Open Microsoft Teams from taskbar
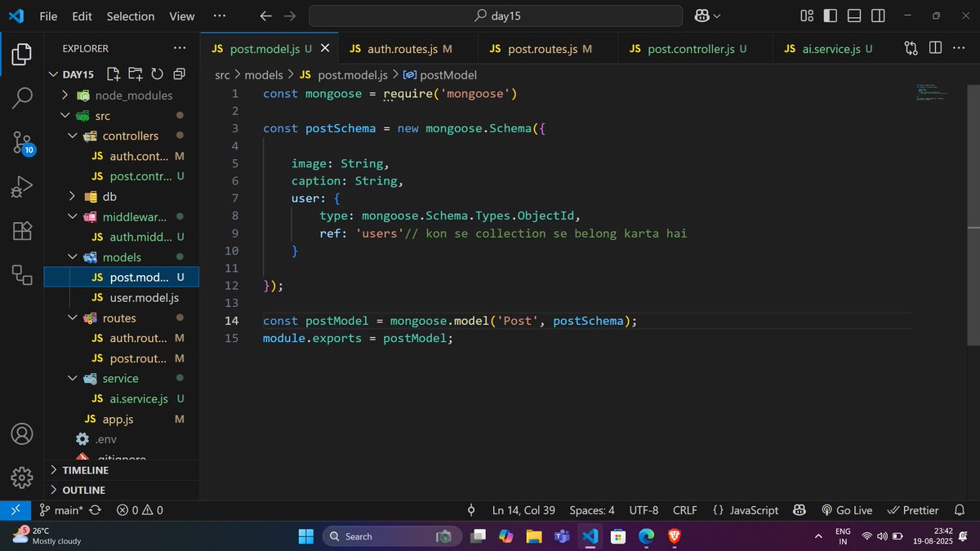This screenshot has width=980, height=551. pyautogui.click(x=562, y=536)
